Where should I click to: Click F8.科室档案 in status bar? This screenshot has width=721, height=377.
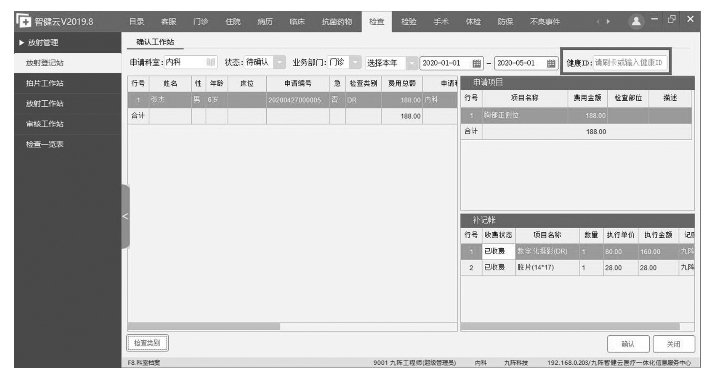pos(144,363)
